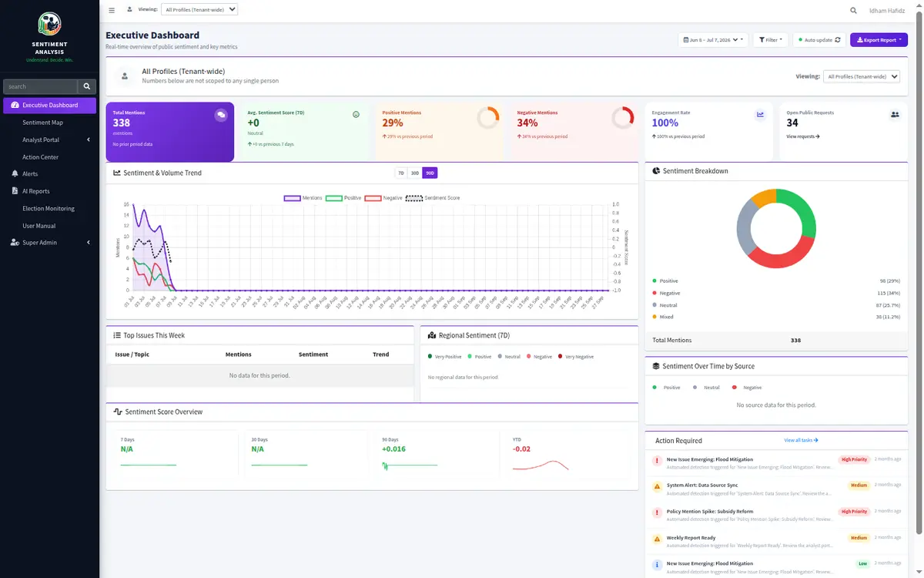Viewport: 924px width, 578px height.
Task: Click the Total Mentions chat bubbles icon
Action: tap(221, 115)
